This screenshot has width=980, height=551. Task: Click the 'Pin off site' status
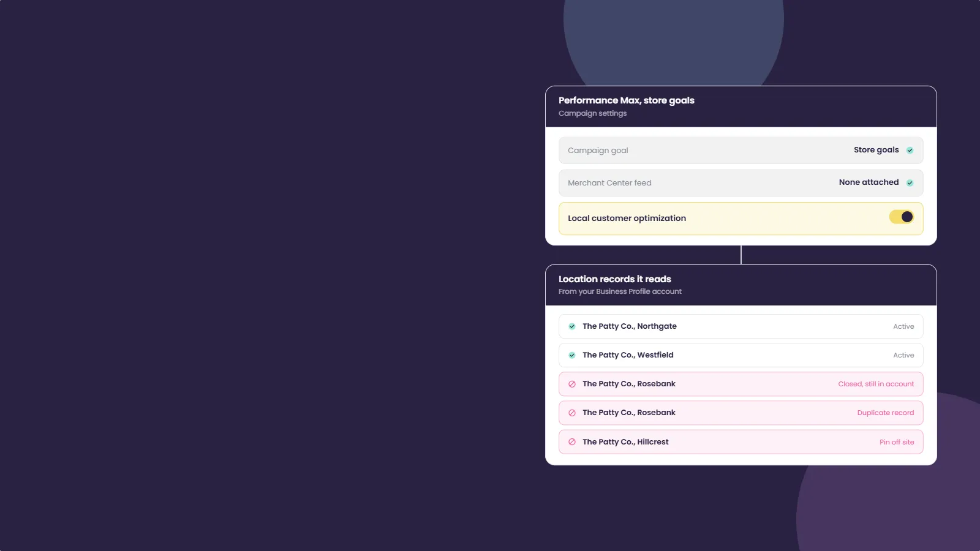click(897, 442)
